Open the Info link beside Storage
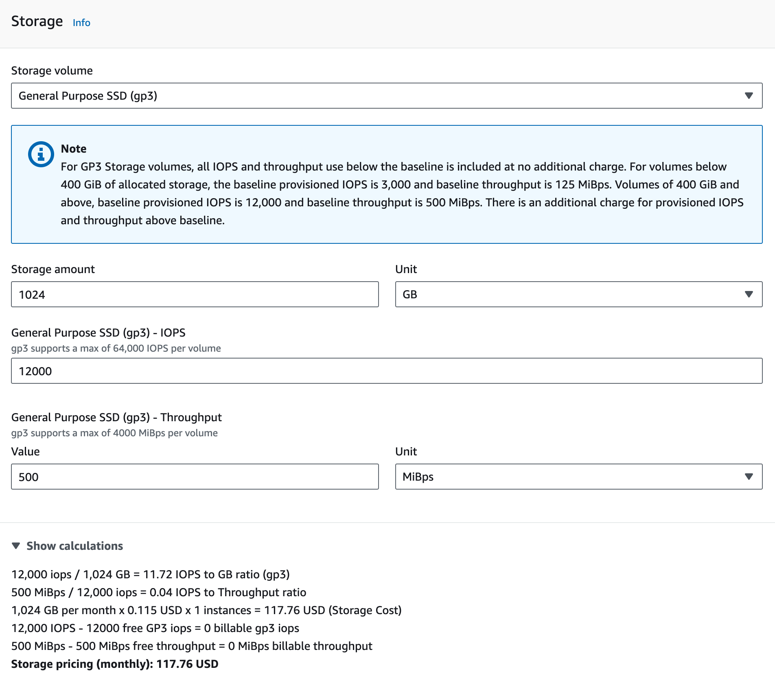 (81, 23)
